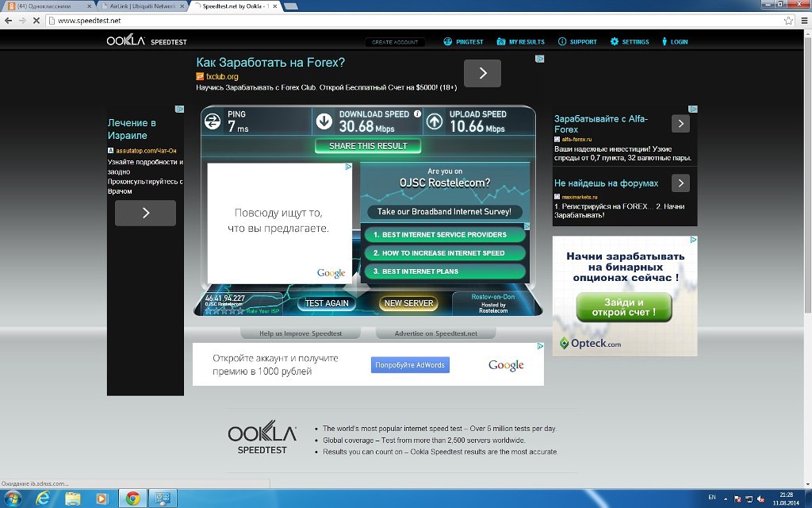Click Зарабатывайте с Alfa-Forex link
812x508 pixels.
[601, 124]
